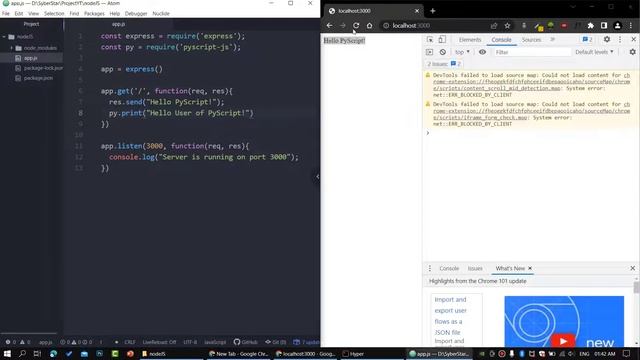Close the DevTools panel
The height and width of the screenshot is (360, 640).
[x=633, y=40]
